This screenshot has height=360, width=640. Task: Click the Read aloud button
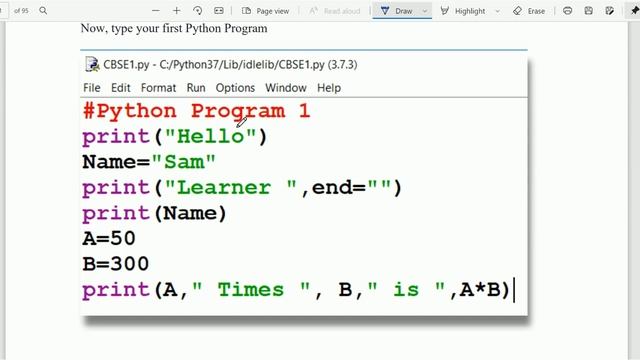(x=335, y=11)
